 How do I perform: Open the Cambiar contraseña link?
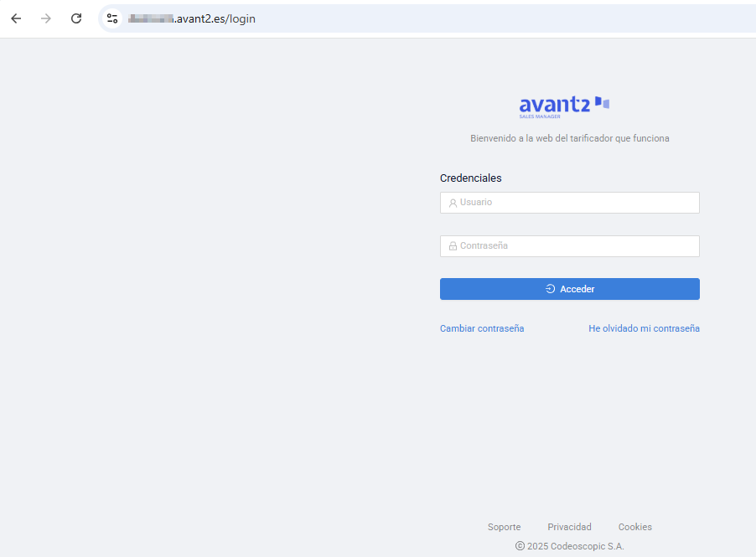click(x=482, y=328)
